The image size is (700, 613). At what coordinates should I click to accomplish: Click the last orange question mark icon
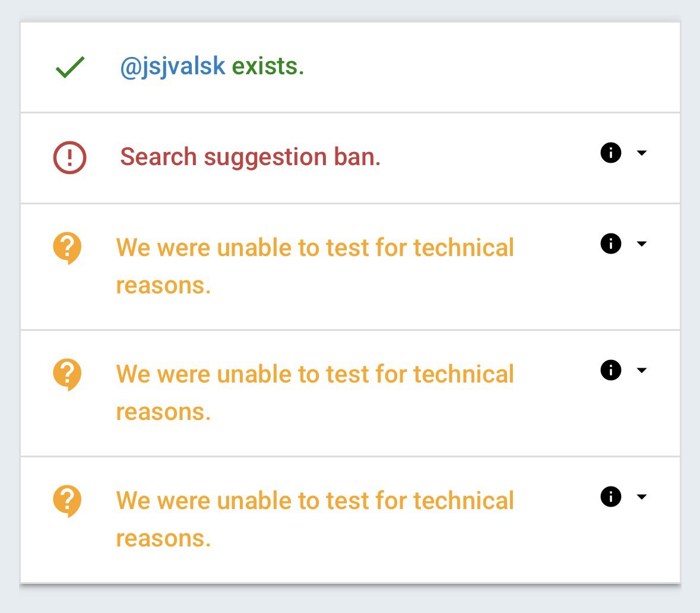point(67,501)
